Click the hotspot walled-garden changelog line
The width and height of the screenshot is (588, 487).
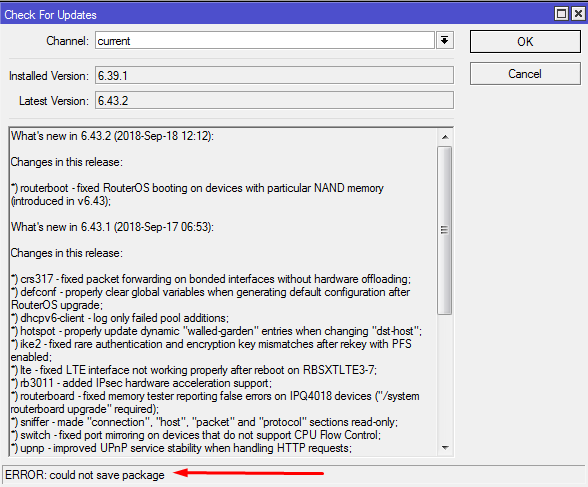tap(216, 331)
